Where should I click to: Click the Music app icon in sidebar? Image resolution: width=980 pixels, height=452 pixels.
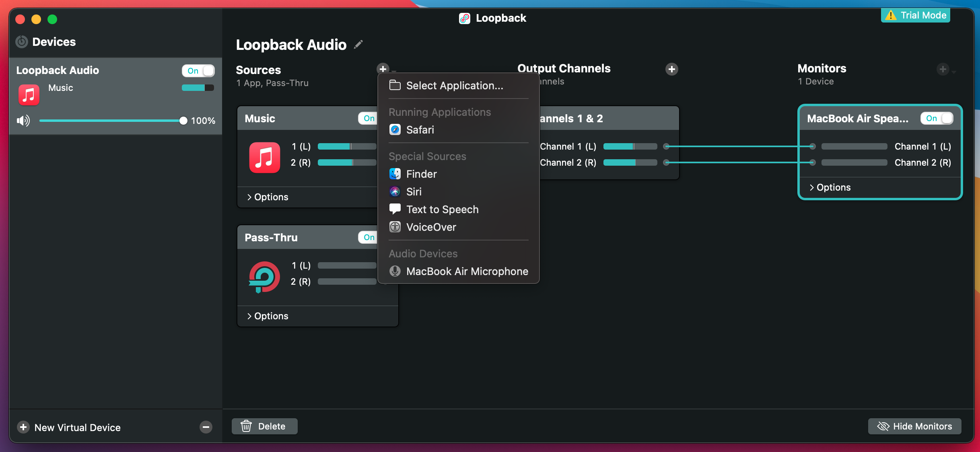point(29,95)
